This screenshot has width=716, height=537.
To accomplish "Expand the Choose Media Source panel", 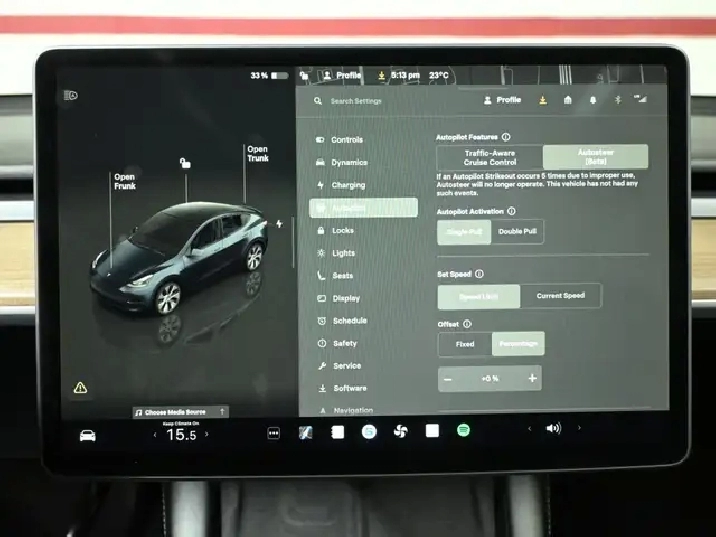I will pos(180,411).
